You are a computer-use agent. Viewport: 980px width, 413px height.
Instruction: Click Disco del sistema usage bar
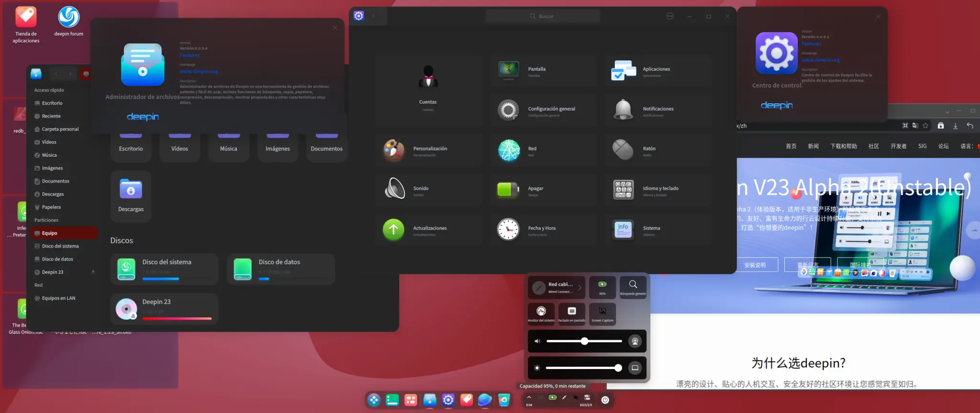point(177,279)
